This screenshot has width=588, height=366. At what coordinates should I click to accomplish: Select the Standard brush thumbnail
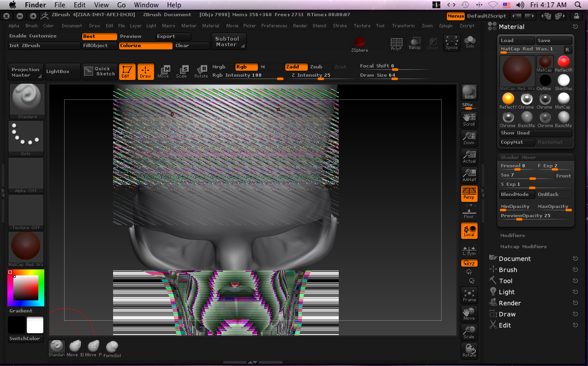coord(26,99)
